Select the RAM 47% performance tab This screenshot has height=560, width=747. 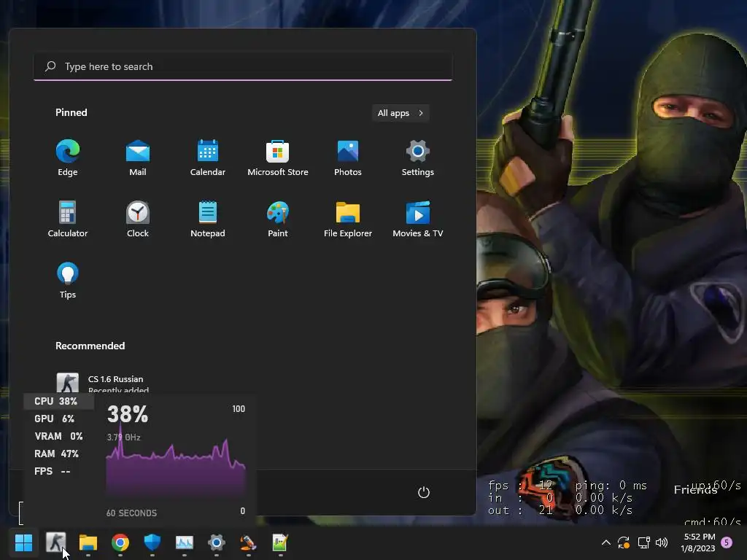(58, 454)
